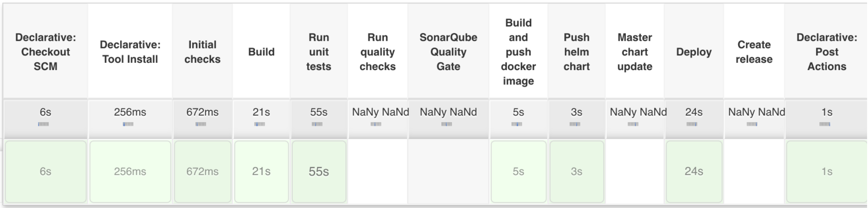The height and width of the screenshot is (208, 868).
Task: Open the 3s Push helm chart cell
Action: pyautogui.click(x=577, y=171)
